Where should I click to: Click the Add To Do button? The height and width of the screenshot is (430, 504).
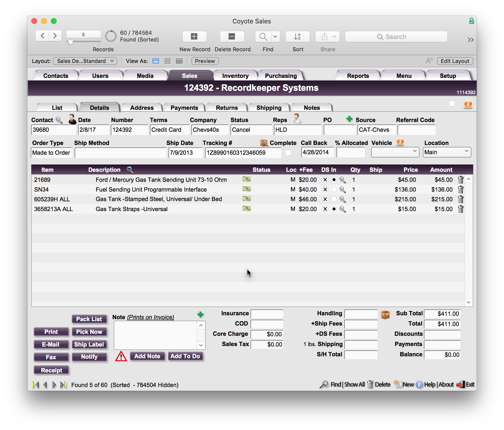(x=185, y=356)
